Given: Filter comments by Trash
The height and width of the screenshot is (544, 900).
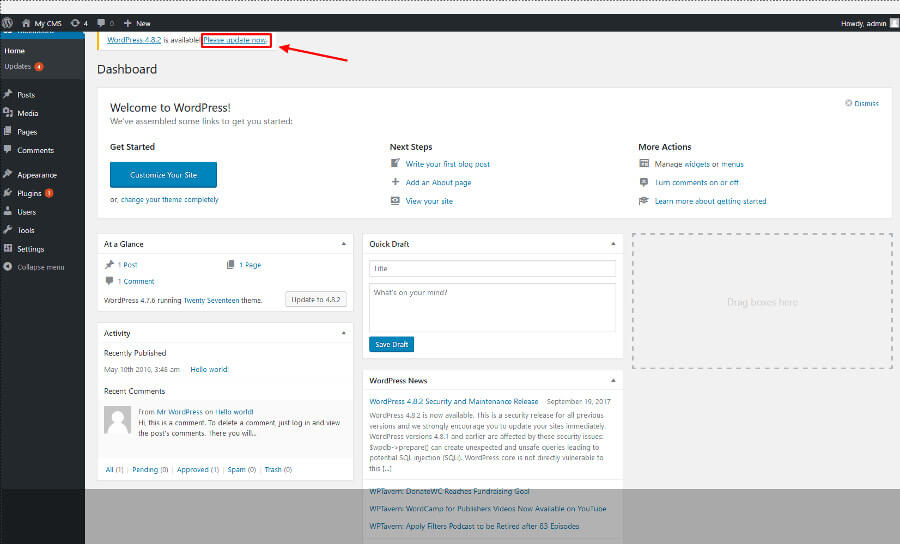Looking at the screenshot, I should tap(273, 469).
